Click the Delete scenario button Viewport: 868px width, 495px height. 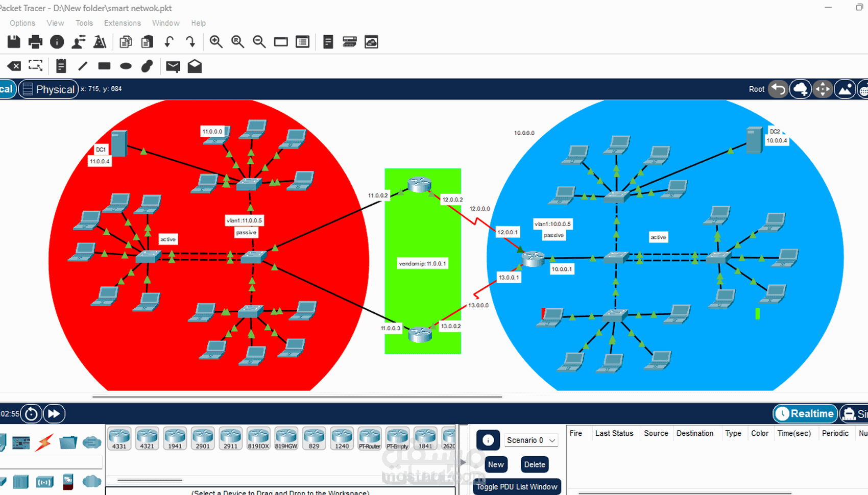pos(535,464)
